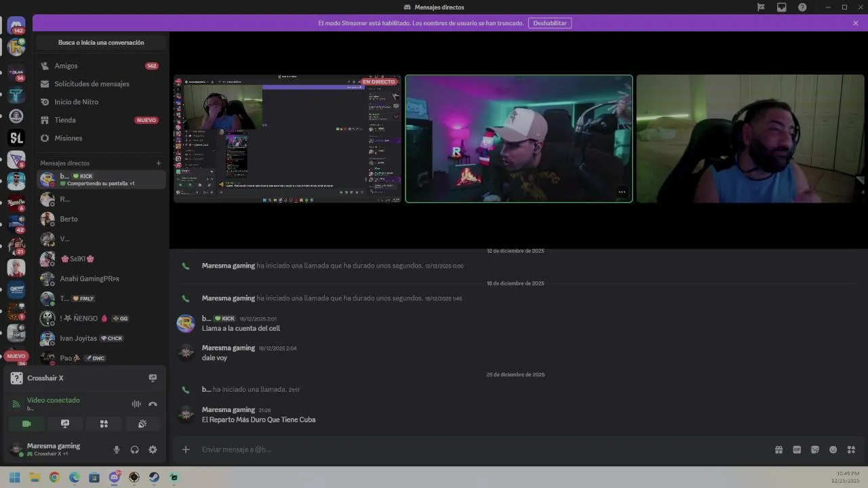Open File Explorer from the taskbar
Viewport: 868px width, 488px height.
[35, 477]
